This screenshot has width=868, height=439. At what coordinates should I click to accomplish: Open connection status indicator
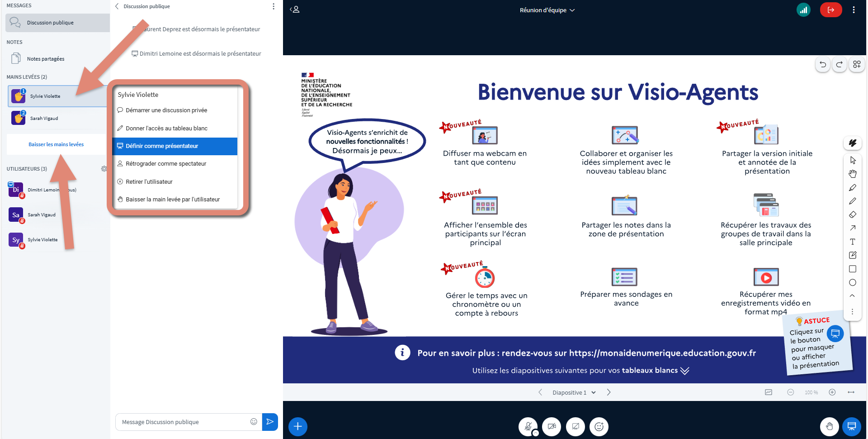[x=803, y=10]
